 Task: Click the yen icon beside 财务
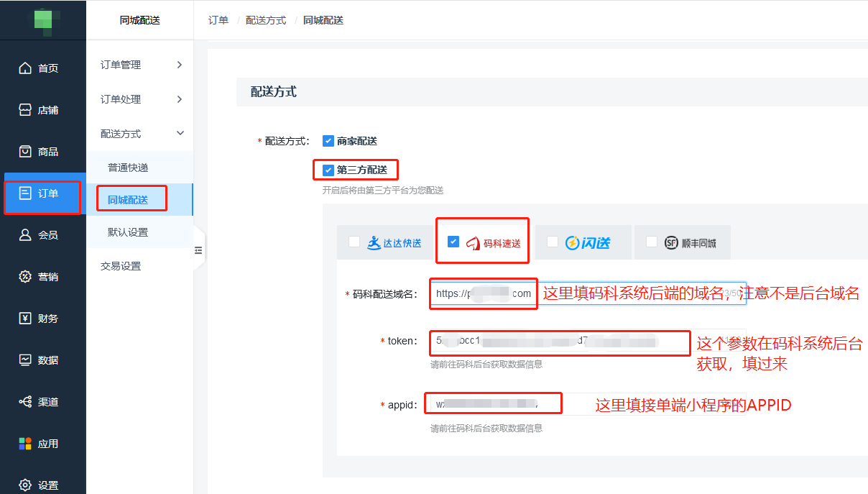[25, 319]
